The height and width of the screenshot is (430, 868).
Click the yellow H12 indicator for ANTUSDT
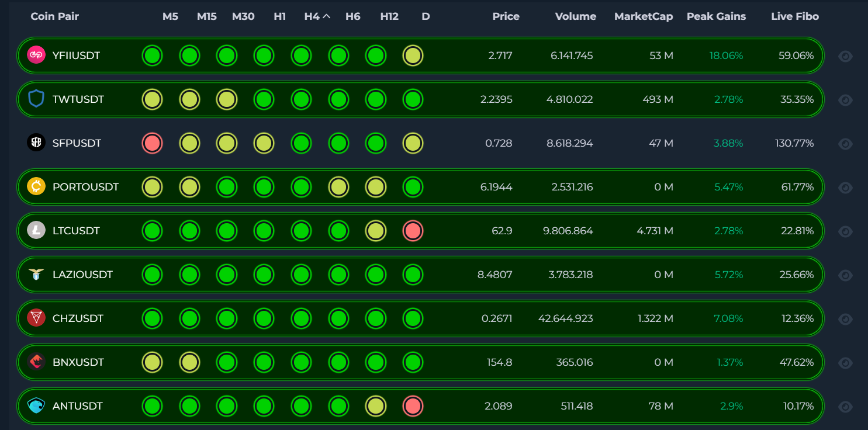[375, 406]
